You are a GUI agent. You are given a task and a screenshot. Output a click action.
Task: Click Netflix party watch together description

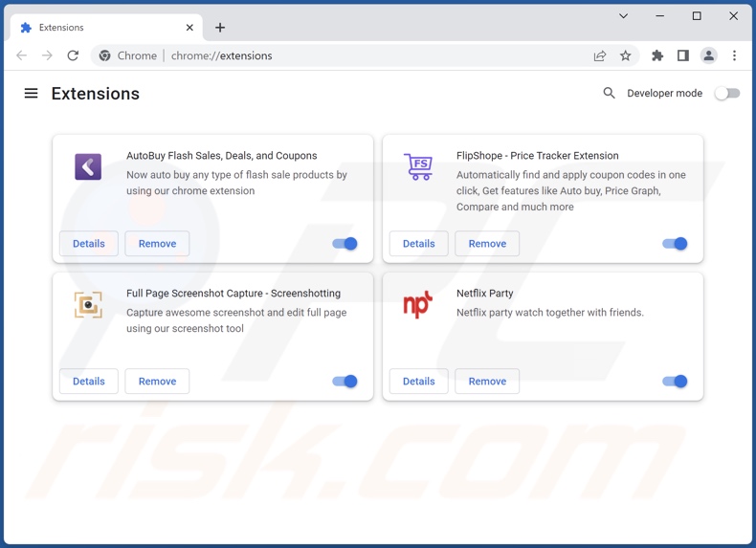(549, 313)
